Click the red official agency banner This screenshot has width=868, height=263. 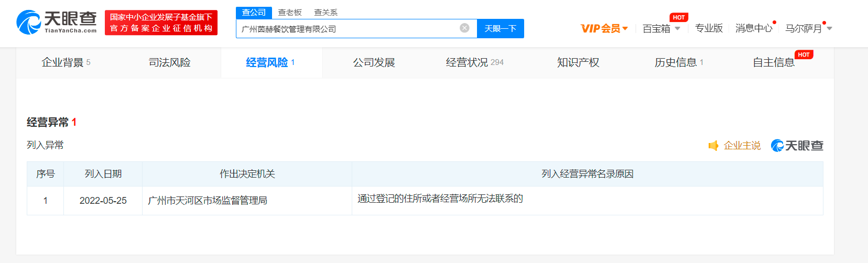(161, 23)
